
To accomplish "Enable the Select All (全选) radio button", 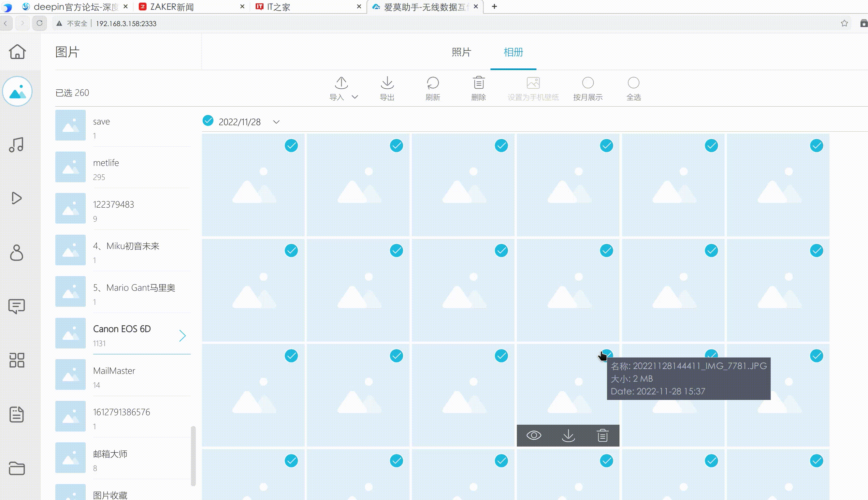I will (x=633, y=83).
